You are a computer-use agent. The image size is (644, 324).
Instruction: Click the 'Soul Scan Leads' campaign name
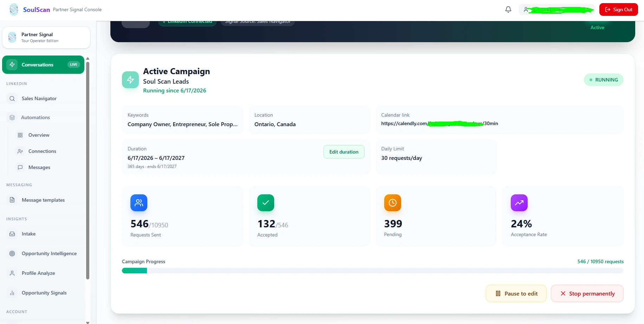(x=166, y=82)
